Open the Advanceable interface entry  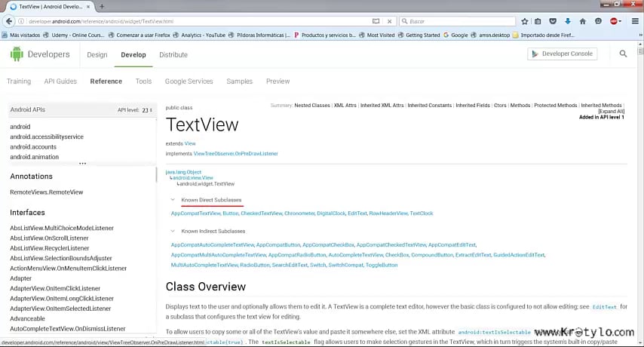[27, 318]
